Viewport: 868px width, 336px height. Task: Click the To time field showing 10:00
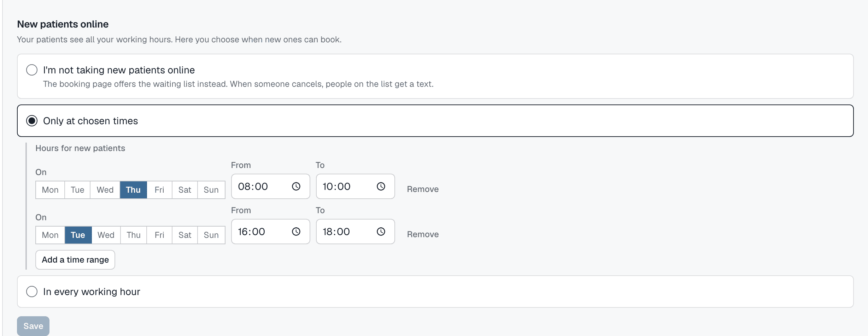point(356,186)
